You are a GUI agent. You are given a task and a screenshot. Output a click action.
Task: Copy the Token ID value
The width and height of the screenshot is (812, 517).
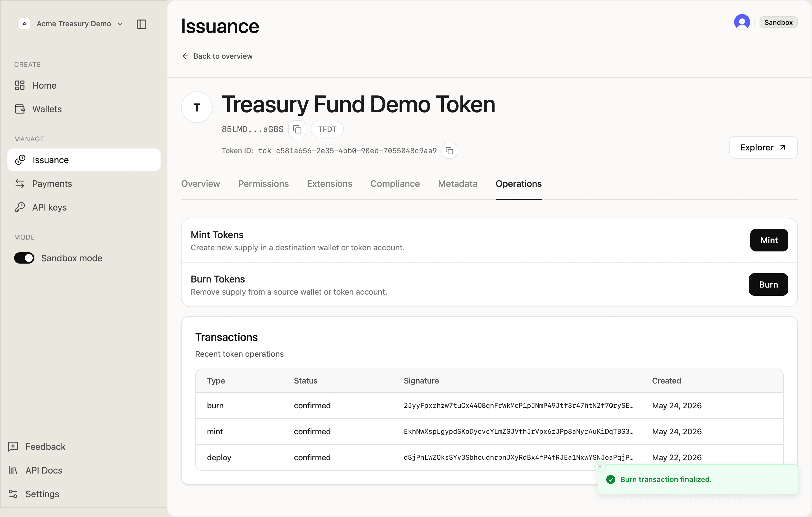449,150
